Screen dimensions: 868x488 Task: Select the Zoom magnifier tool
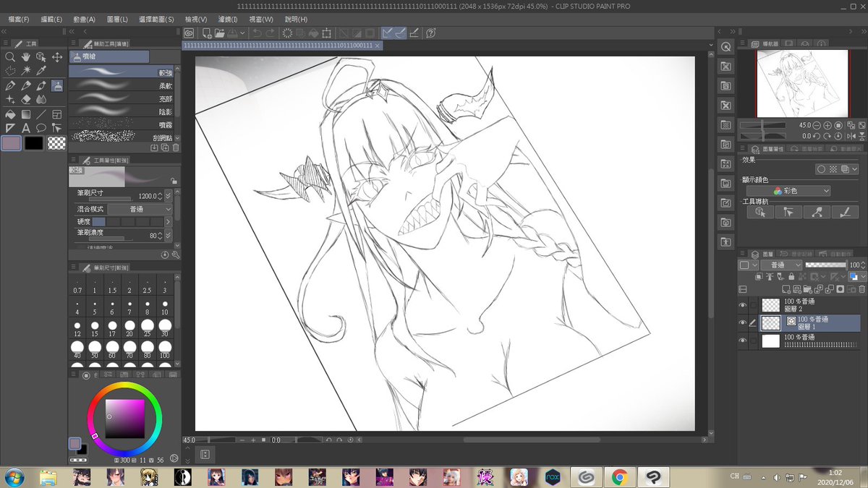(x=10, y=56)
